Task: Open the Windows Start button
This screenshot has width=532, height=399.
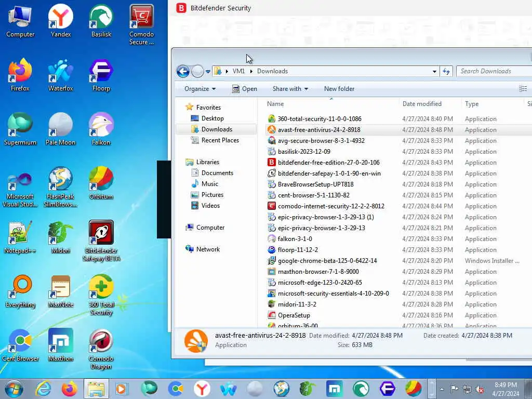Action: pos(14,389)
